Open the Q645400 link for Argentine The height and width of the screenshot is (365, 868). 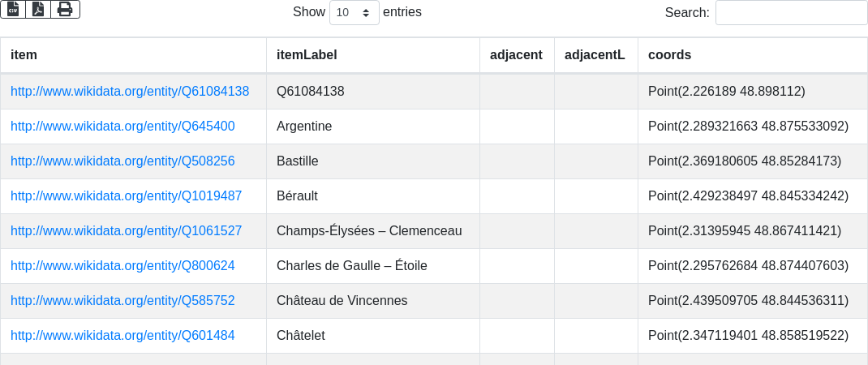[122, 127]
